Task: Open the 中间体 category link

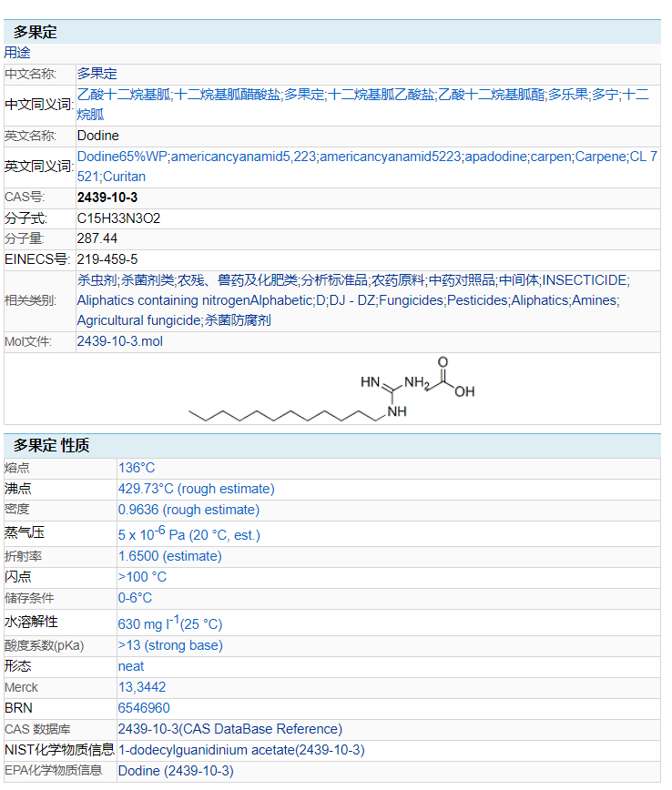Action: (x=518, y=280)
